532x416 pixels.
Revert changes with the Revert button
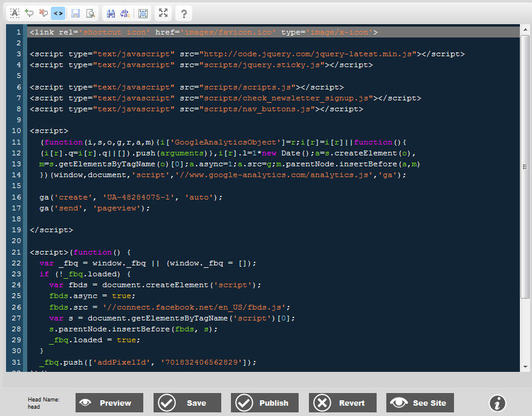(x=343, y=403)
